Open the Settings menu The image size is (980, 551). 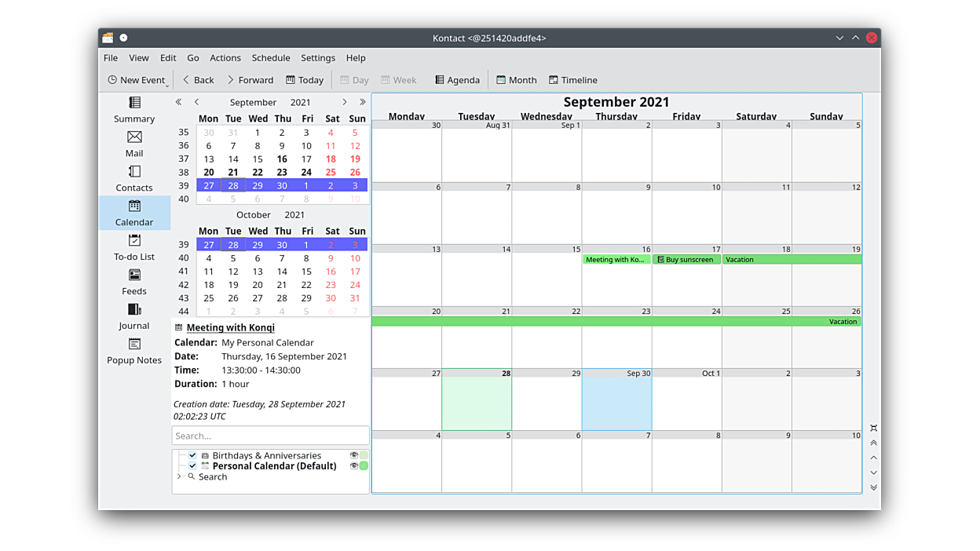317,58
